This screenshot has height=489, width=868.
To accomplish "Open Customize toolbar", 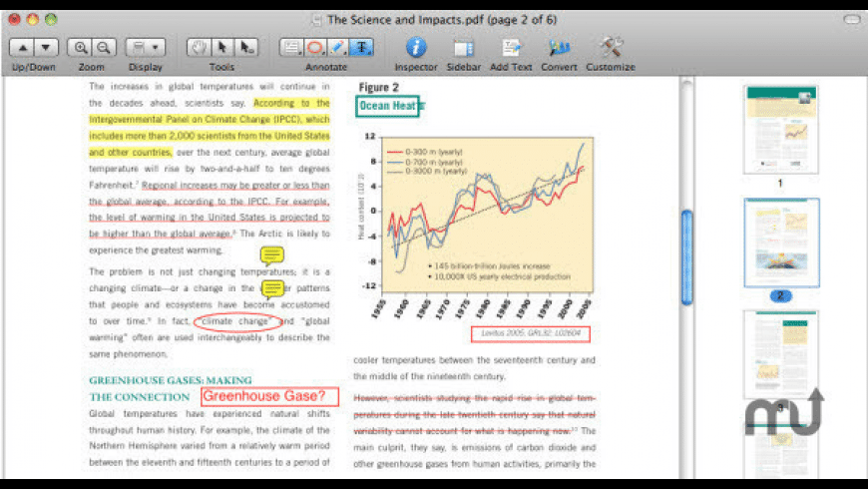I will pyautogui.click(x=611, y=48).
